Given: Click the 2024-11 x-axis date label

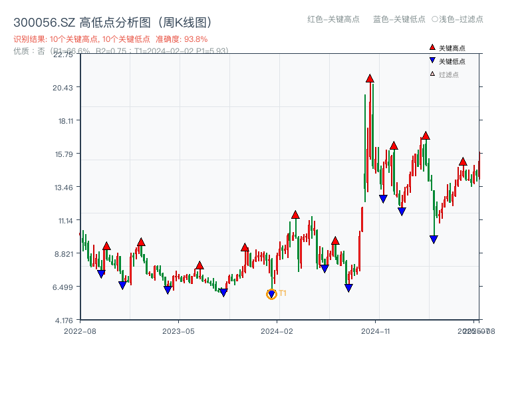Looking at the screenshot, I should click(x=375, y=331).
